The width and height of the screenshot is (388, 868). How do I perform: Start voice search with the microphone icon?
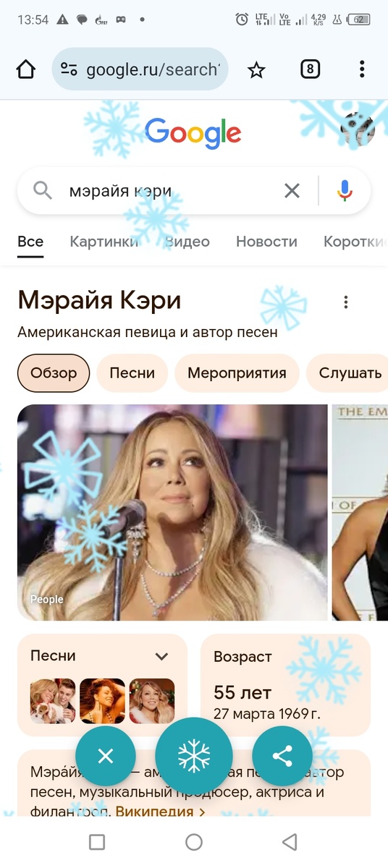345,191
